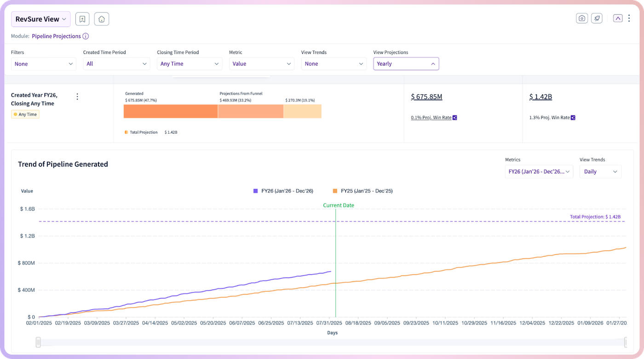Collapse the header with the up-chevron button
The height and width of the screenshot is (359, 644).
[x=618, y=18]
